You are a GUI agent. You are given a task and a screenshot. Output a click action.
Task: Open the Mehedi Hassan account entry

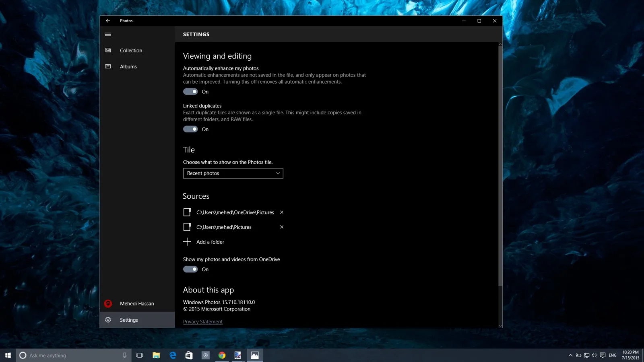[x=137, y=304]
